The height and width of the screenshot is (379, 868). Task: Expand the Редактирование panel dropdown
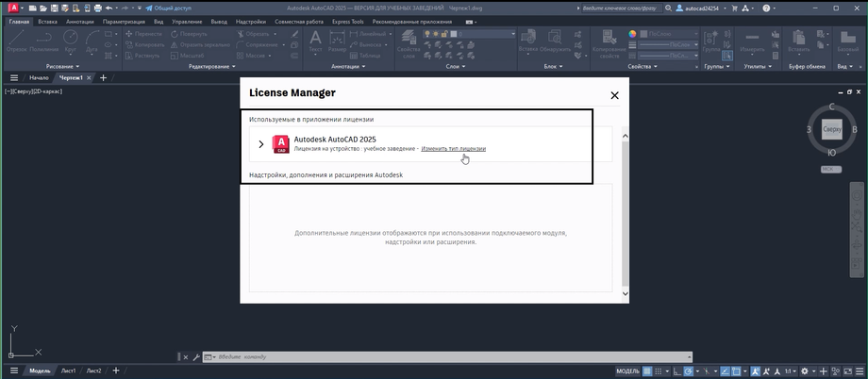(212, 66)
